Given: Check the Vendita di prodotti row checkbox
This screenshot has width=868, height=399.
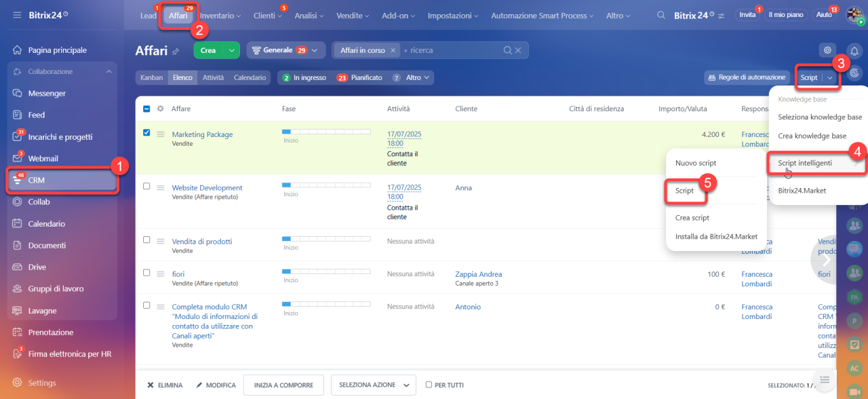Looking at the screenshot, I should point(146,240).
